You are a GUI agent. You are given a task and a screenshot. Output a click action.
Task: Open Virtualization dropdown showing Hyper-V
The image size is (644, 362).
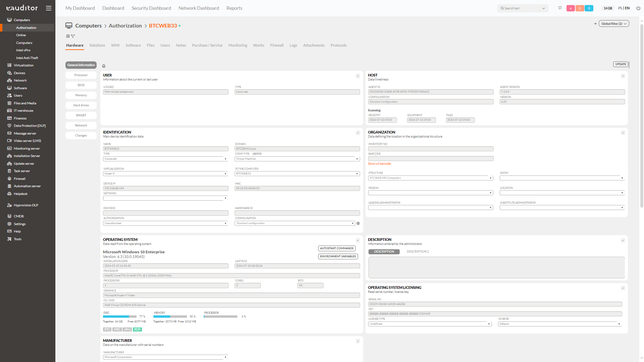(x=165, y=174)
